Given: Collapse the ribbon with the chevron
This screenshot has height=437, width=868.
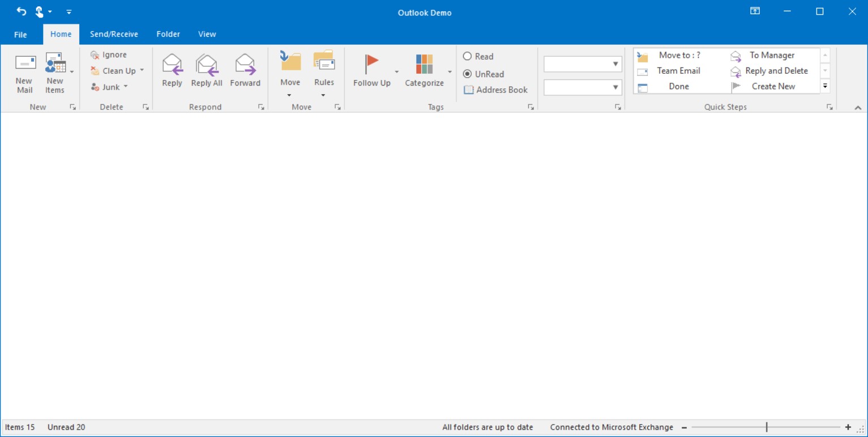Looking at the screenshot, I should 858,108.
